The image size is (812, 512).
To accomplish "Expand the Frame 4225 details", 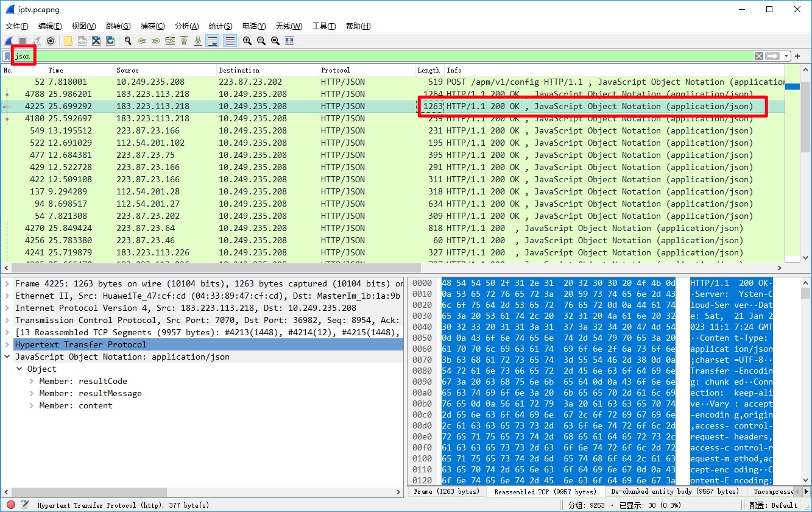I will pyautogui.click(x=7, y=283).
